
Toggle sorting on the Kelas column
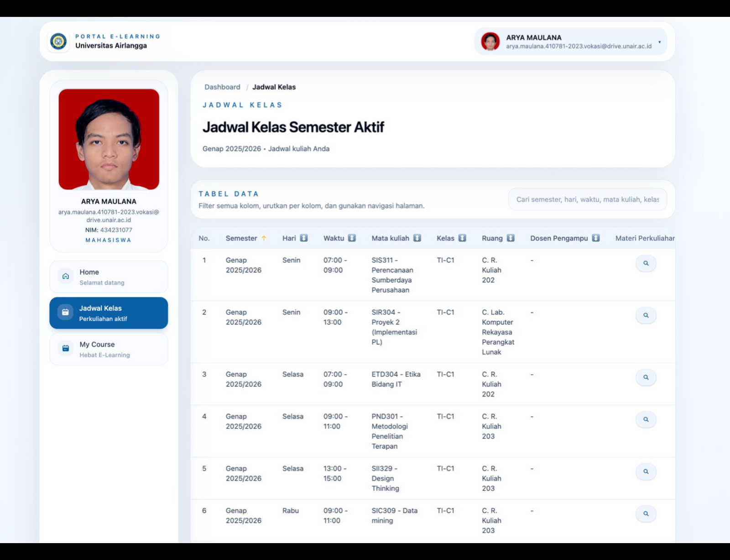click(463, 238)
